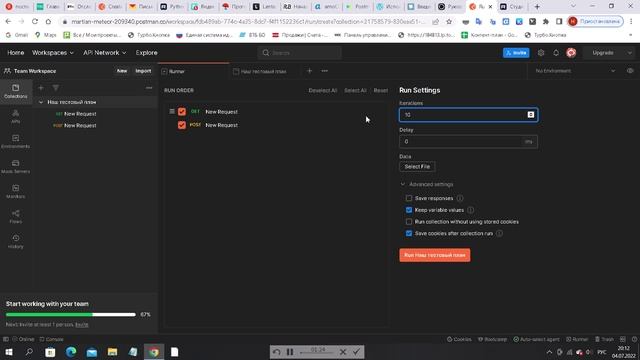
Task: Collapse the Advanced settings section
Action: [x=427, y=184]
